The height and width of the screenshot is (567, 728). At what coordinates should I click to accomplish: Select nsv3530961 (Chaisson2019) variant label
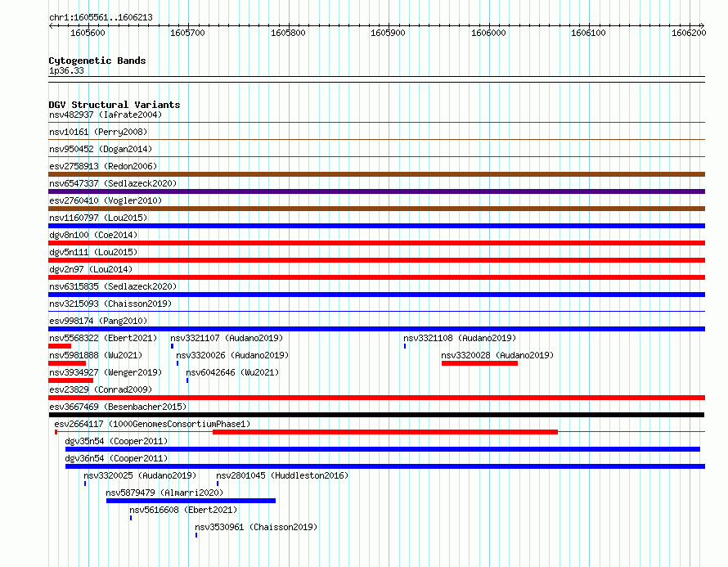pyautogui.click(x=256, y=527)
